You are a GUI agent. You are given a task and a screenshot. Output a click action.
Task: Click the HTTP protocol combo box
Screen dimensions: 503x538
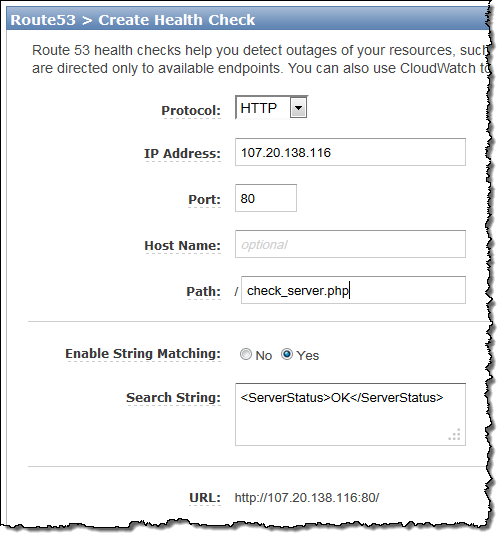click(x=271, y=108)
